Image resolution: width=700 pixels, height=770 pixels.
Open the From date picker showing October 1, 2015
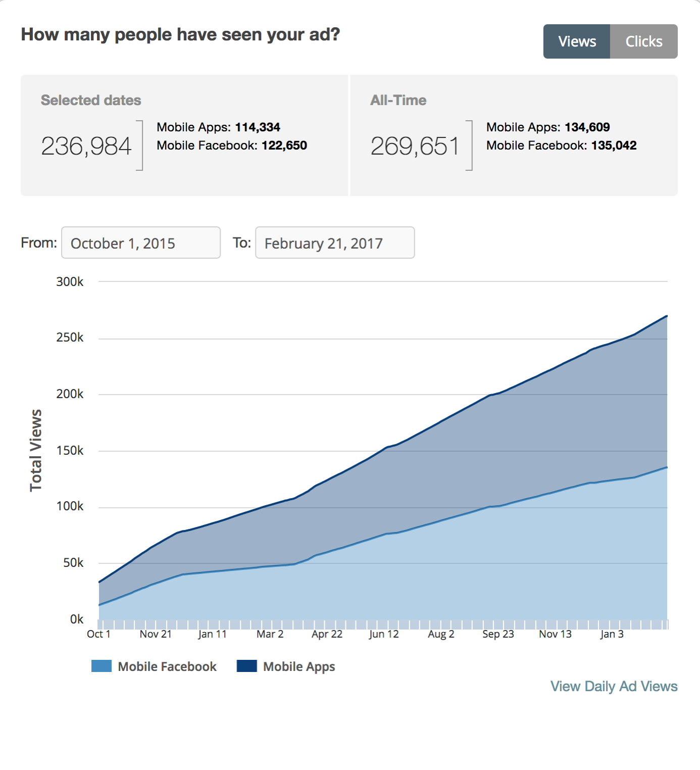(x=140, y=243)
